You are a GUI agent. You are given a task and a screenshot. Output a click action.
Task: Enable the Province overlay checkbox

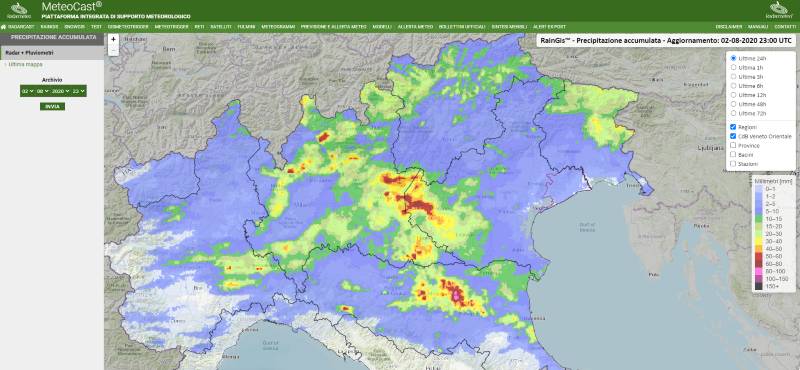[x=733, y=145]
